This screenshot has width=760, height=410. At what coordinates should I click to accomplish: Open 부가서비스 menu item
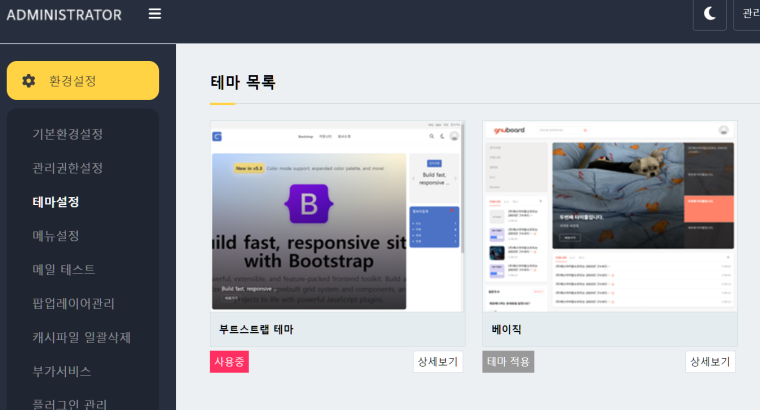click(62, 372)
